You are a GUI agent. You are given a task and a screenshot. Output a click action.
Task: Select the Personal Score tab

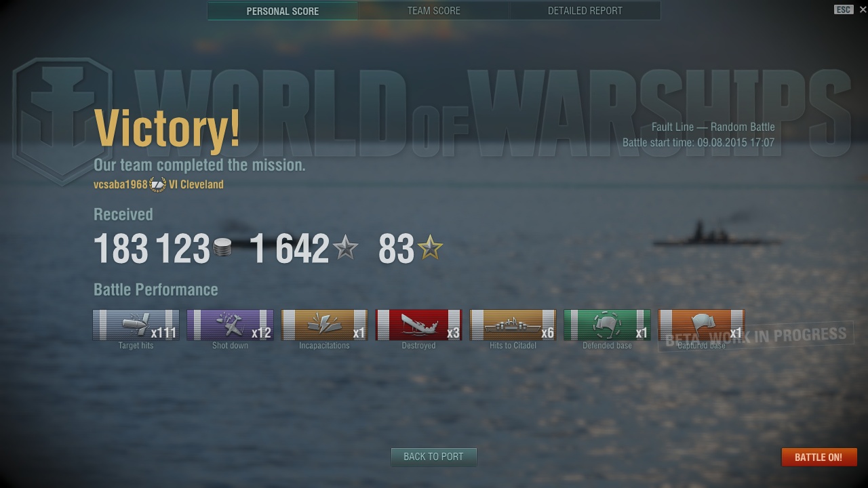[x=283, y=11]
